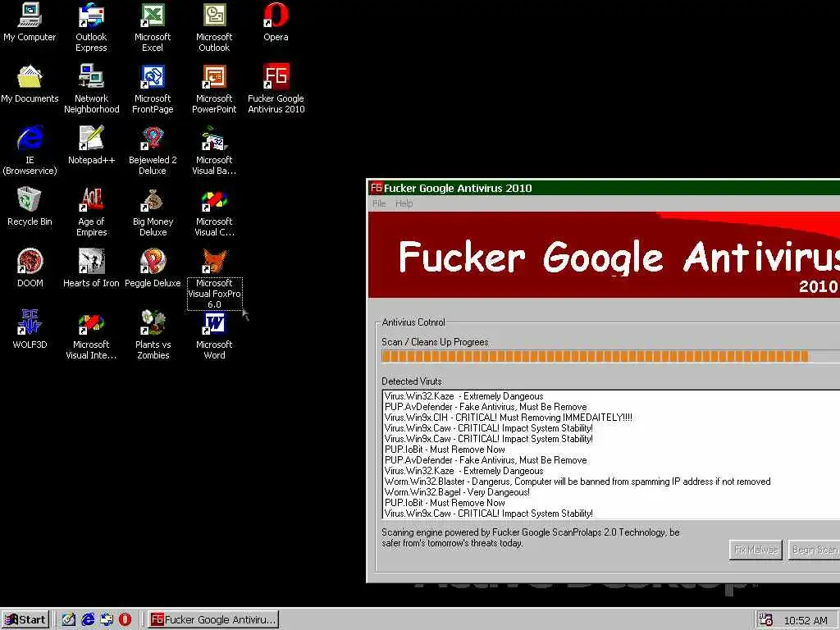The image size is (840, 630).
Task: Select the Bejeweled 2 Deluxe shortcut
Action: tap(153, 151)
